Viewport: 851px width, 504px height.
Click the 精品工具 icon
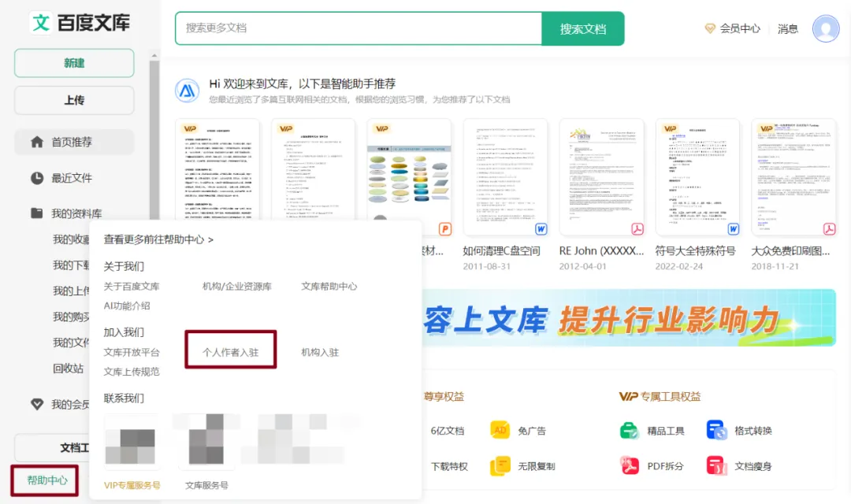pyautogui.click(x=629, y=430)
